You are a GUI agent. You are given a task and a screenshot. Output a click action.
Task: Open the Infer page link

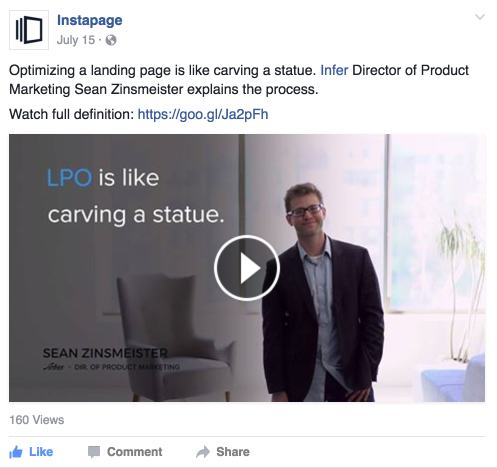click(x=334, y=70)
